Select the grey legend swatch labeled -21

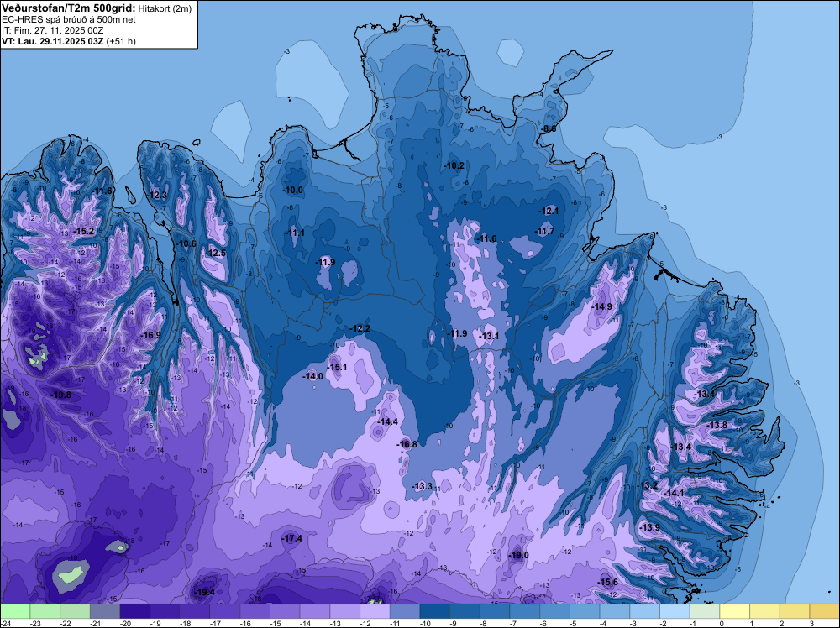[x=105, y=611]
